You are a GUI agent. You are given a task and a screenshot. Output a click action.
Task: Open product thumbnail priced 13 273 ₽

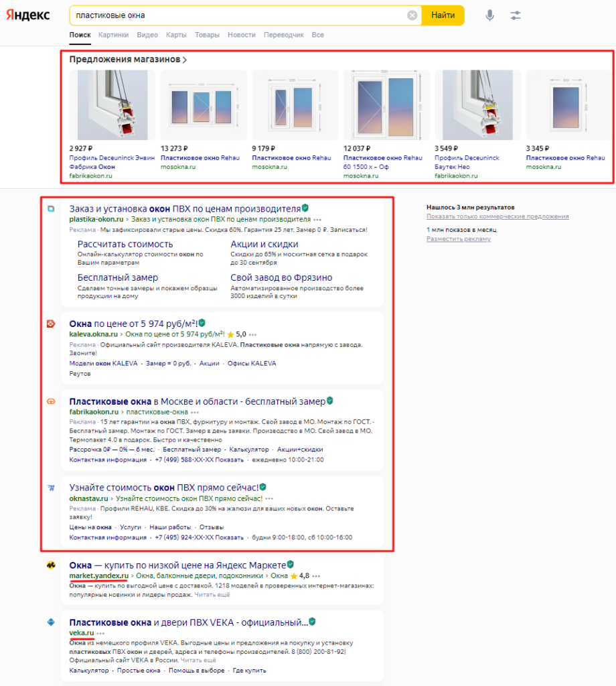point(204,105)
